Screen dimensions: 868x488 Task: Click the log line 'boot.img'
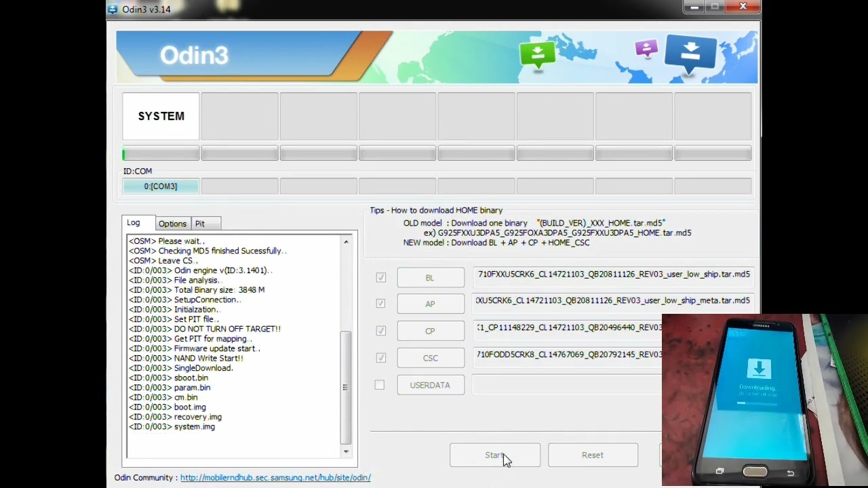click(167, 407)
